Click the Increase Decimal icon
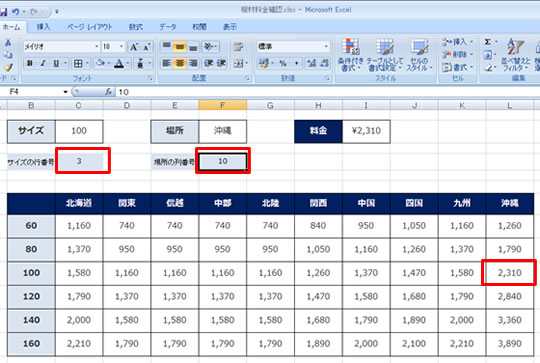 (312, 63)
